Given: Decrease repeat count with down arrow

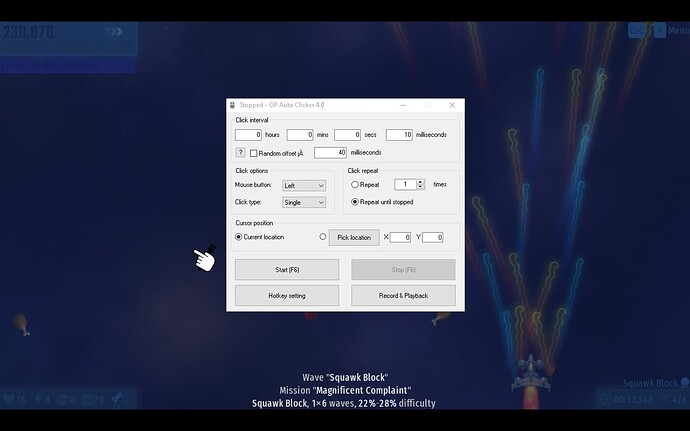Looking at the screenshot, I should coord(420,187).
